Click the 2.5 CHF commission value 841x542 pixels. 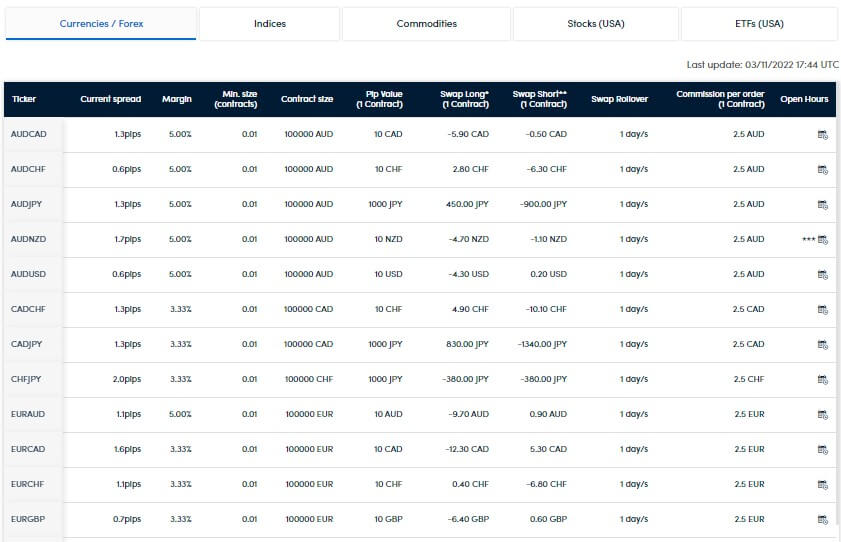(749, 379)
